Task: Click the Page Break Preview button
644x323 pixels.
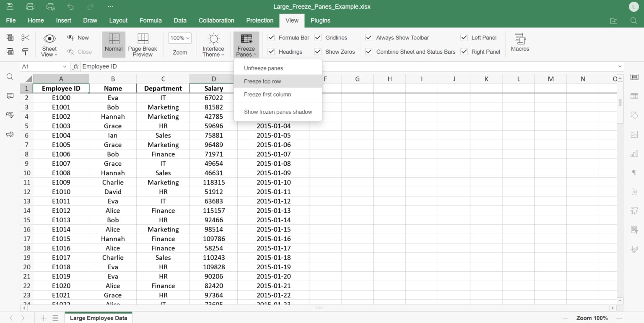Action: (143, 44)
